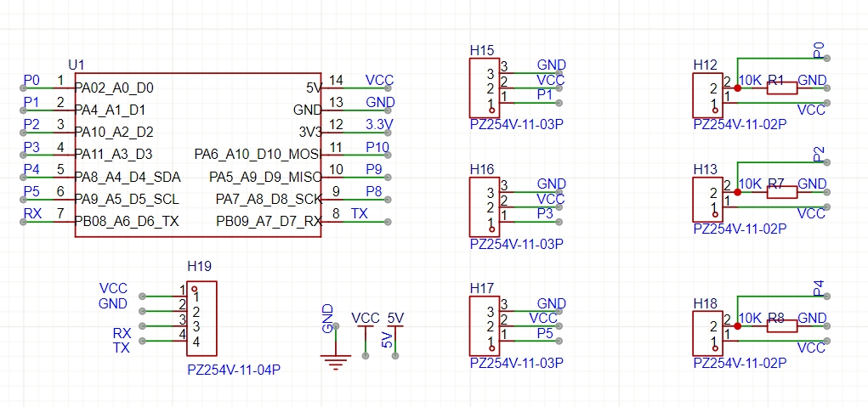Select the R8 resistor symbol
The image size is (868, 407).
point(781,325)
